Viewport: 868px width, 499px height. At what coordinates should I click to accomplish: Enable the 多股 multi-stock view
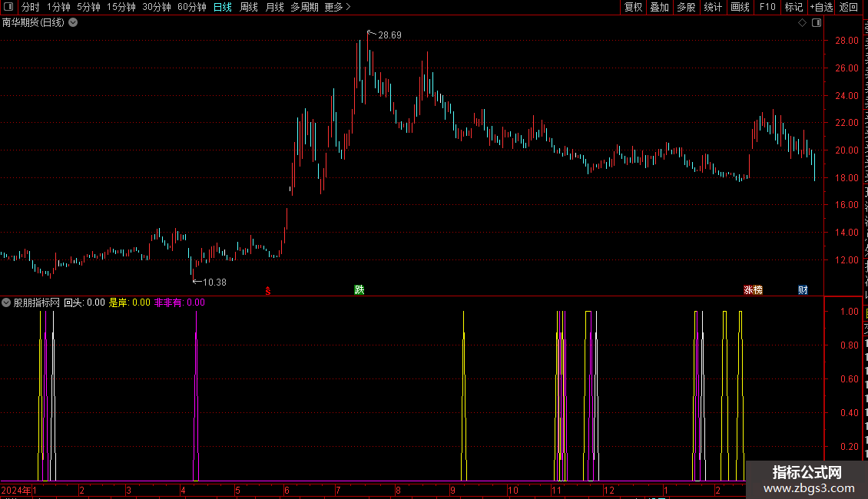point(686,7)
